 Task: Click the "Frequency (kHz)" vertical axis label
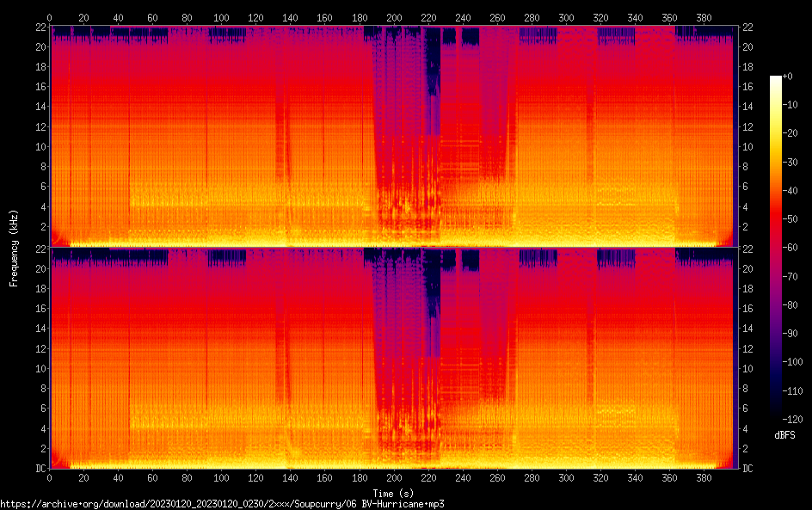(x=14, y=248)
